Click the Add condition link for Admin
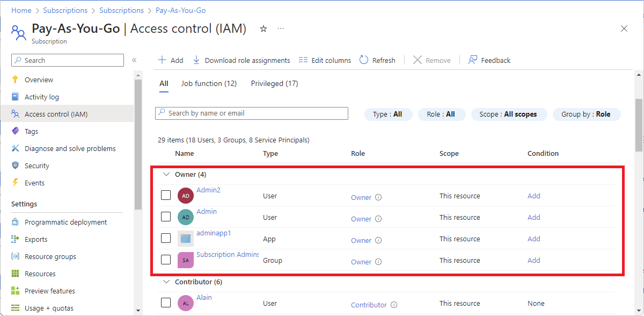Image resolution: width=644 pixels, height=316 pixels. 533,217
